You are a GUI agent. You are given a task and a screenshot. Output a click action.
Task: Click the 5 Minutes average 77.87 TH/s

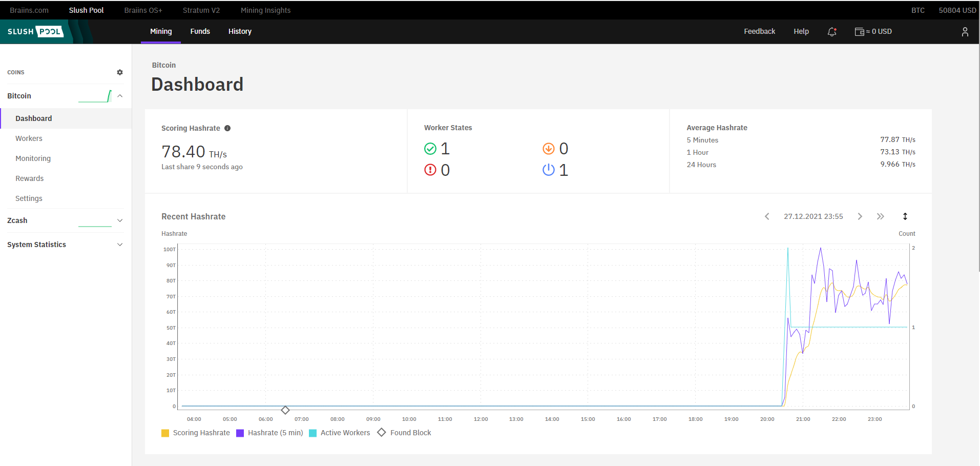pyautogui.click(x=898, y=139)
